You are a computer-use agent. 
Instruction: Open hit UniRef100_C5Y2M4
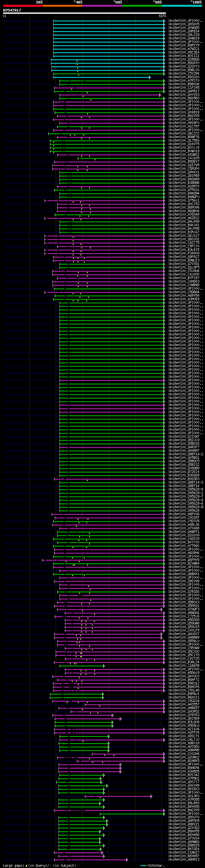point(184,74)
